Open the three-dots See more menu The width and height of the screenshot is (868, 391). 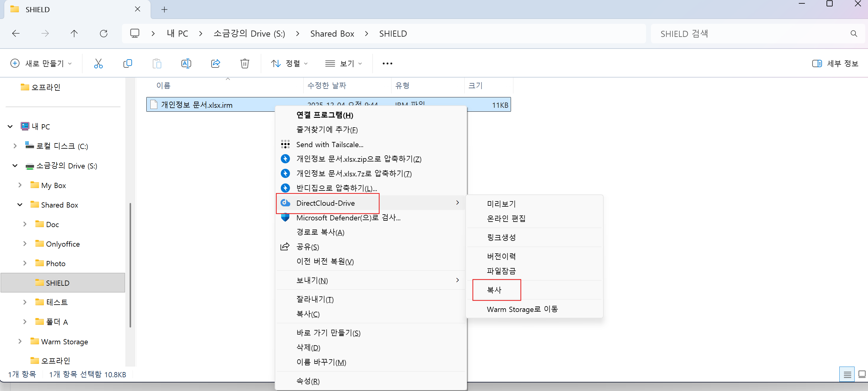tap(387, 63)
